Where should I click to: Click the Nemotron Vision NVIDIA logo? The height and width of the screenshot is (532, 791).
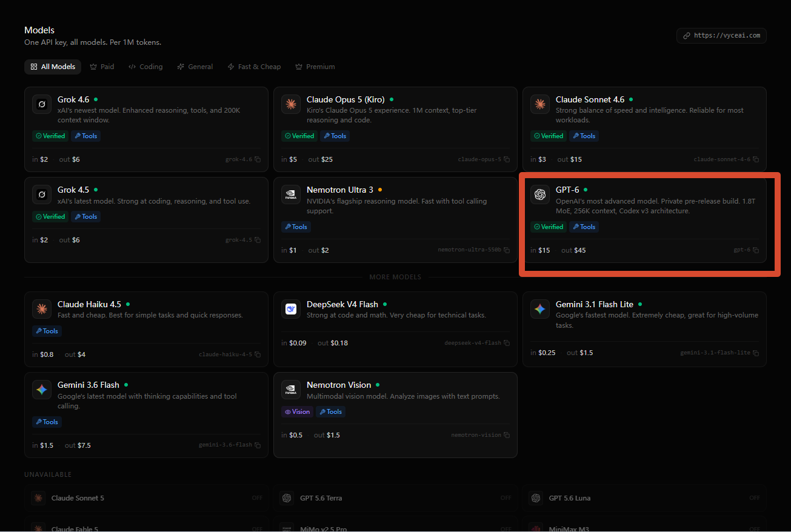(x=291, y=390)
